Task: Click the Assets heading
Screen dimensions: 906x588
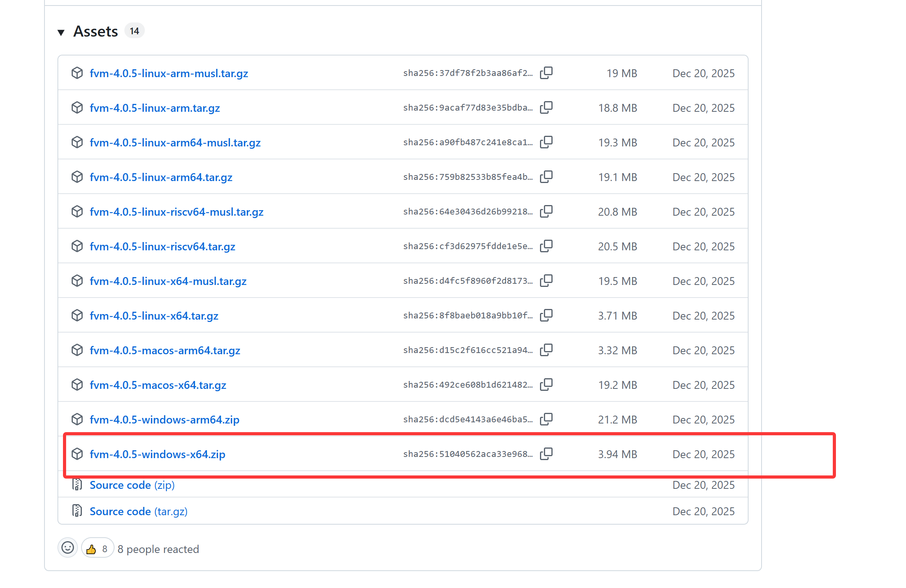Action: pos(96,31)
